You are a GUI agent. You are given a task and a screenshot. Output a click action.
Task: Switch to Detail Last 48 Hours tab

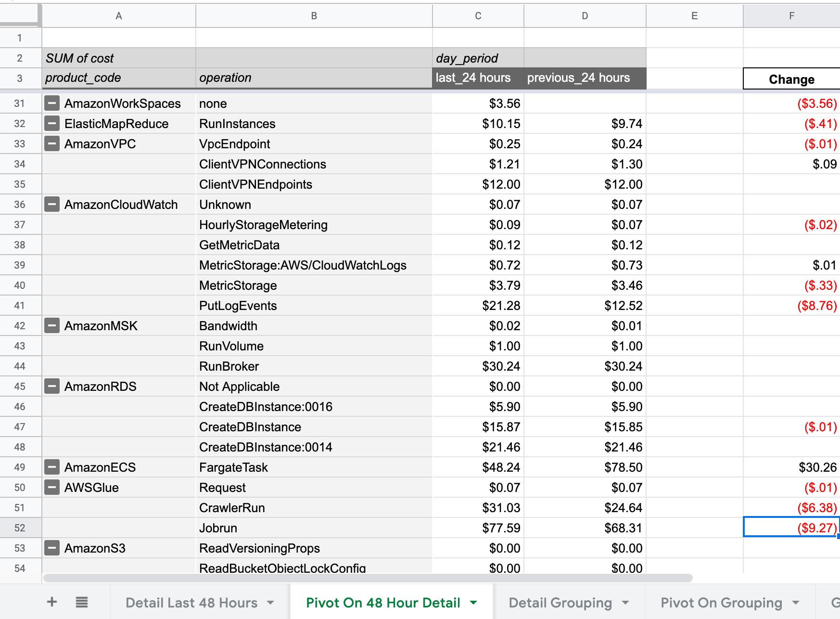point(191,603)
